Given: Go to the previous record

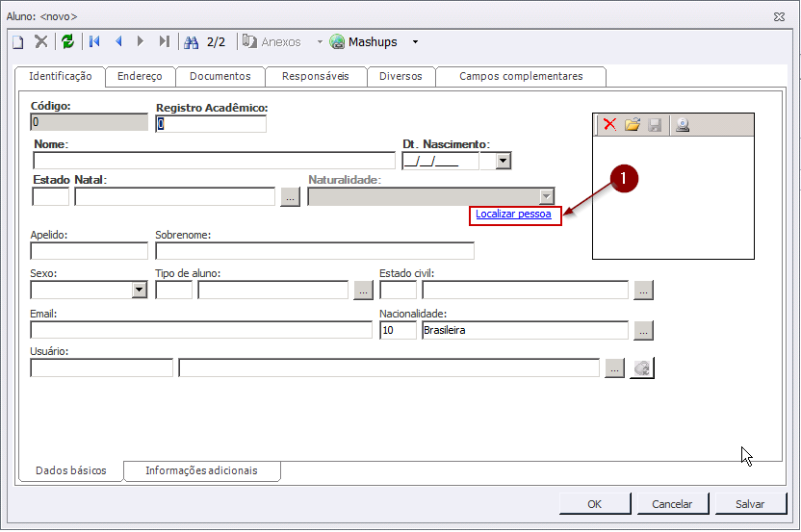Looking at the screenshot, I should click(x=118, y=42).
